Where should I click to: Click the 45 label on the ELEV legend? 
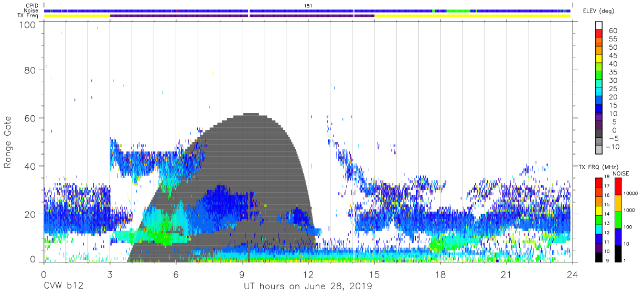(x=613, y=56)
